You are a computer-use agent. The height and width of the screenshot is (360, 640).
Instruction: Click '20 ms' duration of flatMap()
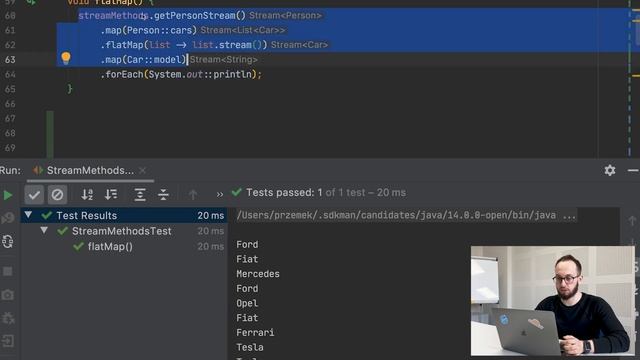pos(211,247)
